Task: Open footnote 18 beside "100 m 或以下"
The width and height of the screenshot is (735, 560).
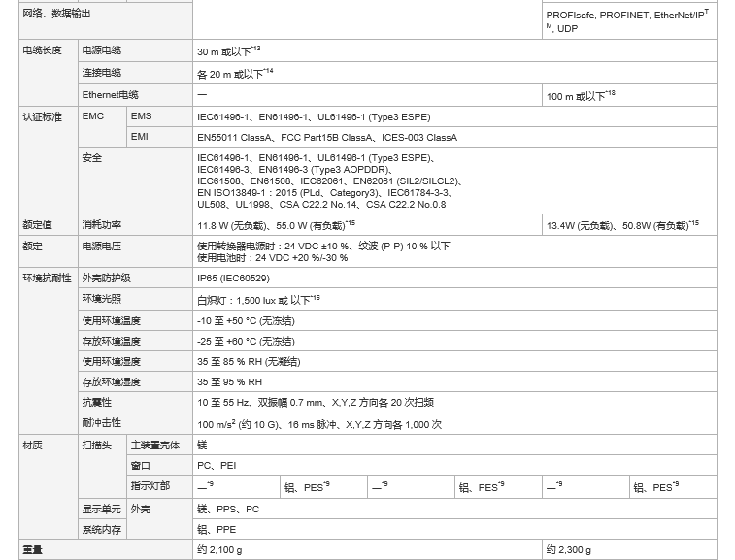Action: coord(611,92)
